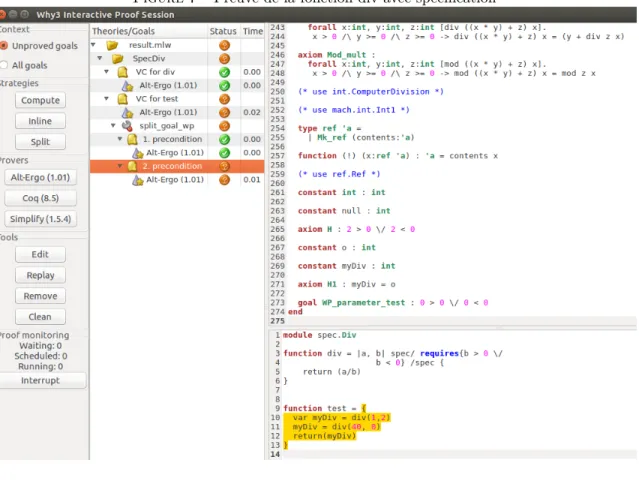Click the Status column header
Viewport: 639px width, 481px height.
coord(223,31)
